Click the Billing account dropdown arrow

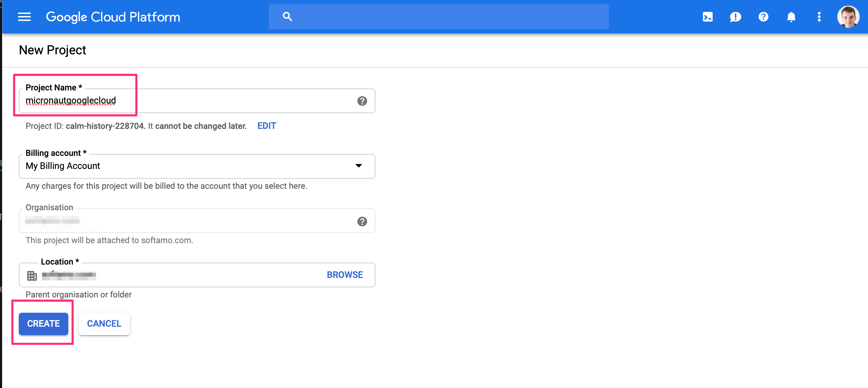coord(358,166)
